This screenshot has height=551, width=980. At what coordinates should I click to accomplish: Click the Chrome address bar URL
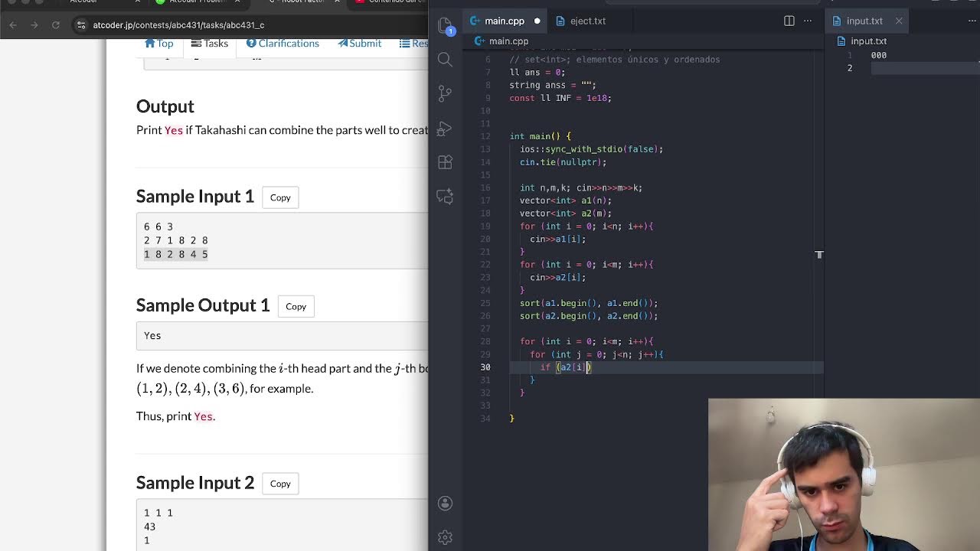pyautogui.click(x=178, y=25)
